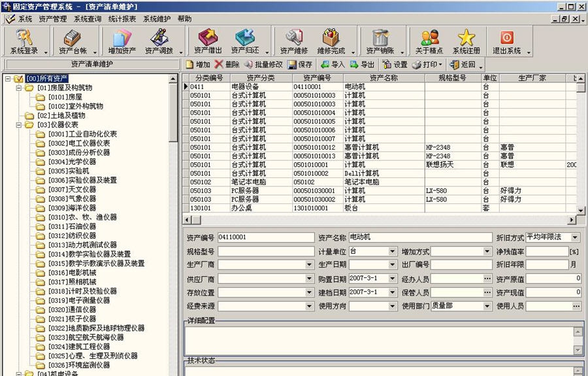
Task: Open the 帮助 menu
Action: tap(184, 19)
